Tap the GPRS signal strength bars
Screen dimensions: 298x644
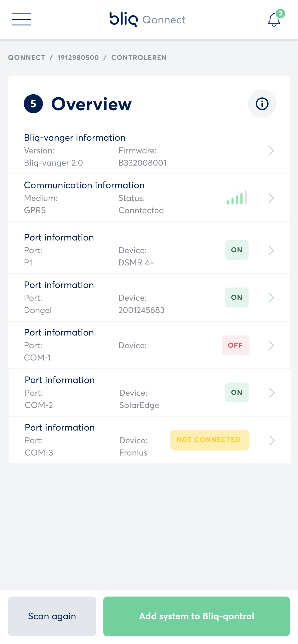point(237,198)
